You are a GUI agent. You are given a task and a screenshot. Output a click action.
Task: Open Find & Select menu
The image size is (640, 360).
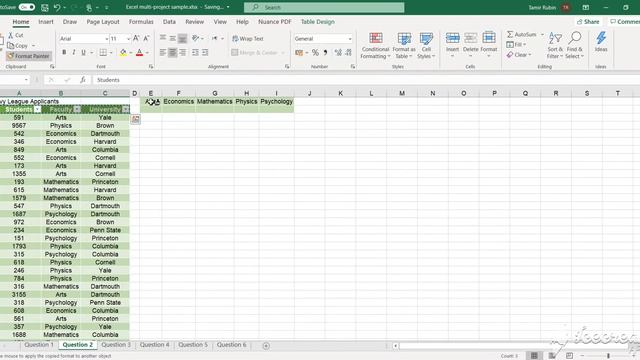575,45
